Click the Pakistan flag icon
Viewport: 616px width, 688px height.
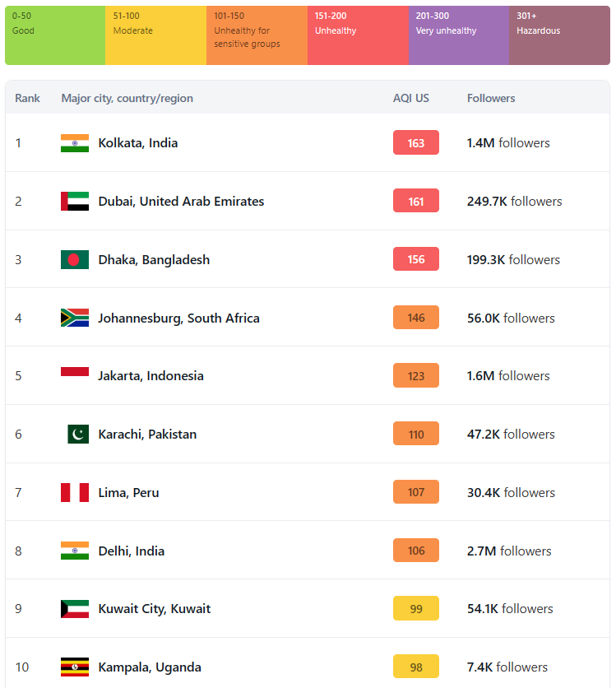point(78,435)
